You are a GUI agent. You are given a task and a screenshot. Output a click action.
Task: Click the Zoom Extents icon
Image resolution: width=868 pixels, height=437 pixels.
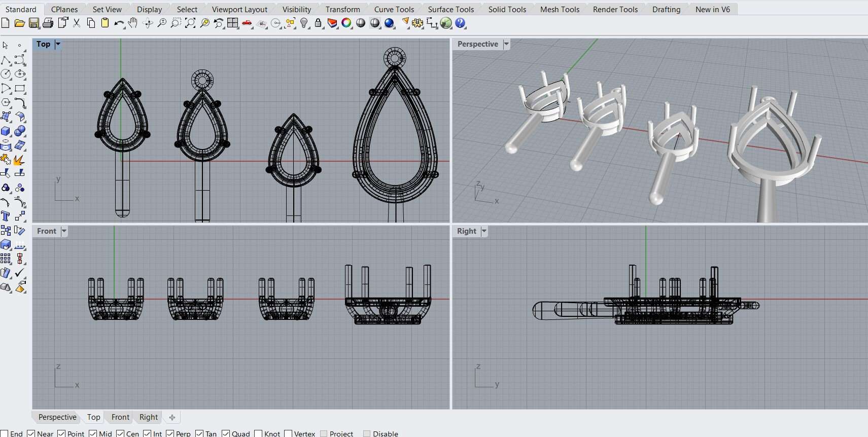(x=190, y=23)
